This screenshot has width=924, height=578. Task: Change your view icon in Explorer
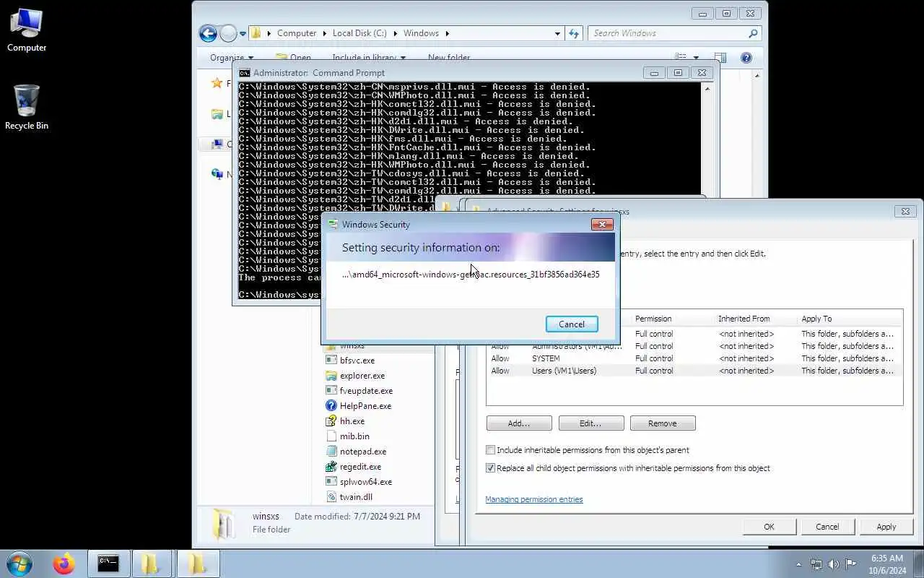(680, 57)
